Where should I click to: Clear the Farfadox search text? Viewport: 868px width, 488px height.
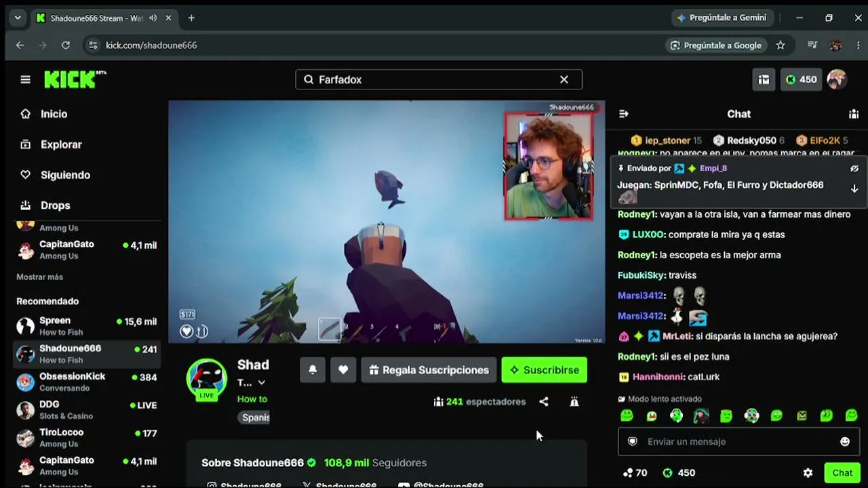pyautogui.click(x=564, y=79)
